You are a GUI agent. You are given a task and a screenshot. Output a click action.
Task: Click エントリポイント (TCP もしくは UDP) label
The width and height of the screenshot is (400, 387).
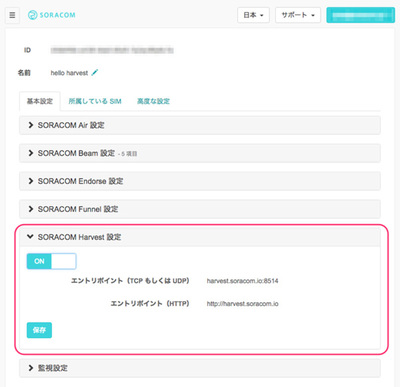(x=130, y=281)
